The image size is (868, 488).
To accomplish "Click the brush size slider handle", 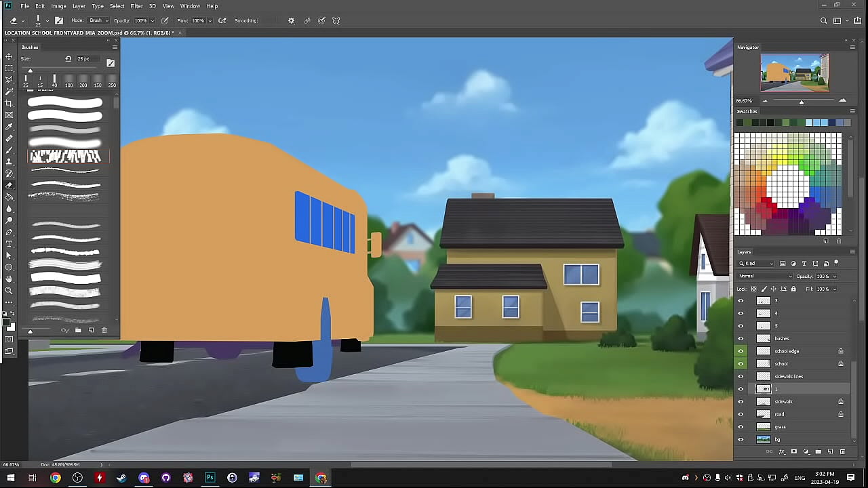I will [30, 70].
